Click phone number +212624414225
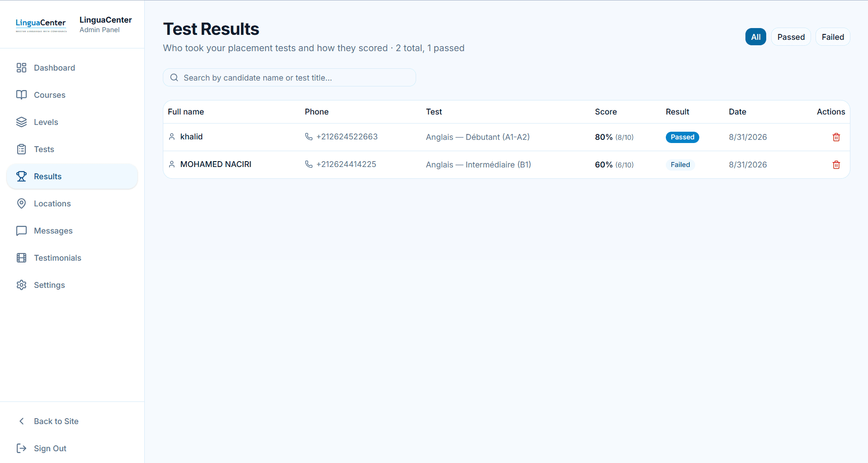The image size is (868, 463). pos(346,164)
